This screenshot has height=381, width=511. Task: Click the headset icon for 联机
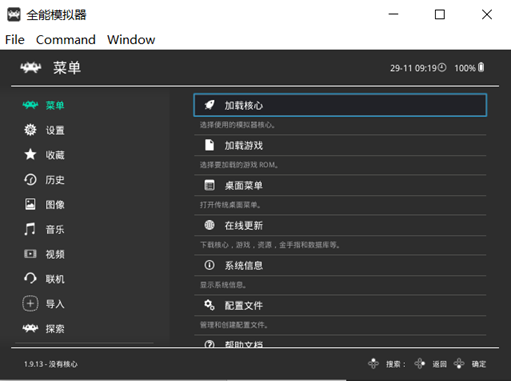30,279
